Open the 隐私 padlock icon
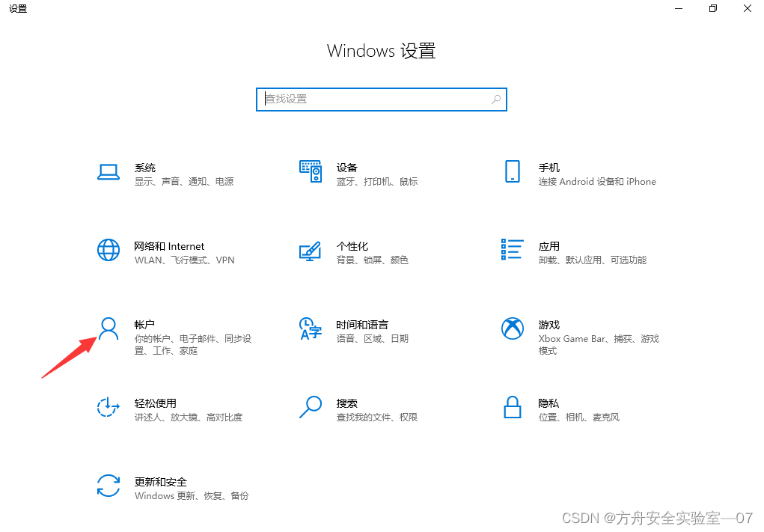This screenshot has height=532, width=764. pyautogui.click(x=512, y=407)
